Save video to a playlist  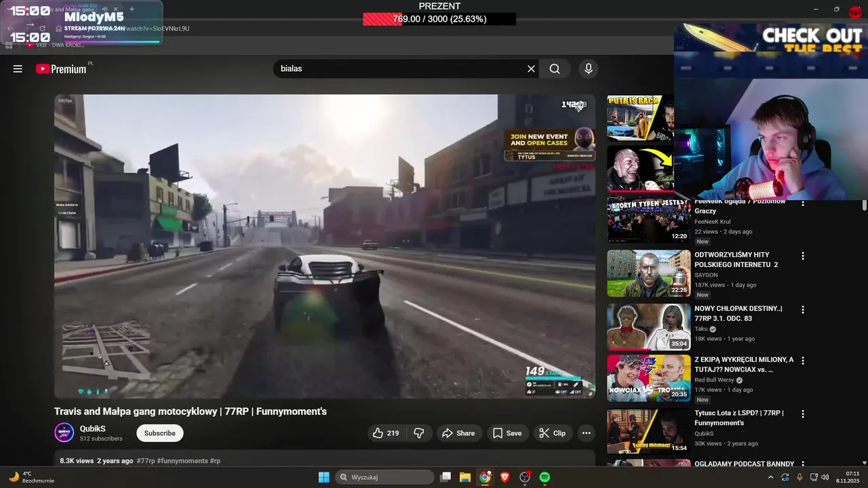point(507,433)
